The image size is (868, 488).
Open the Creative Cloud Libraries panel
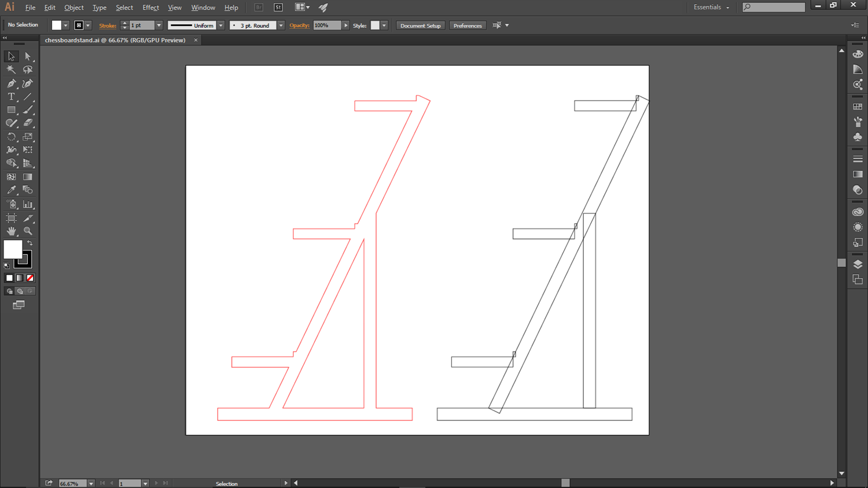click(x=858, y=212)
